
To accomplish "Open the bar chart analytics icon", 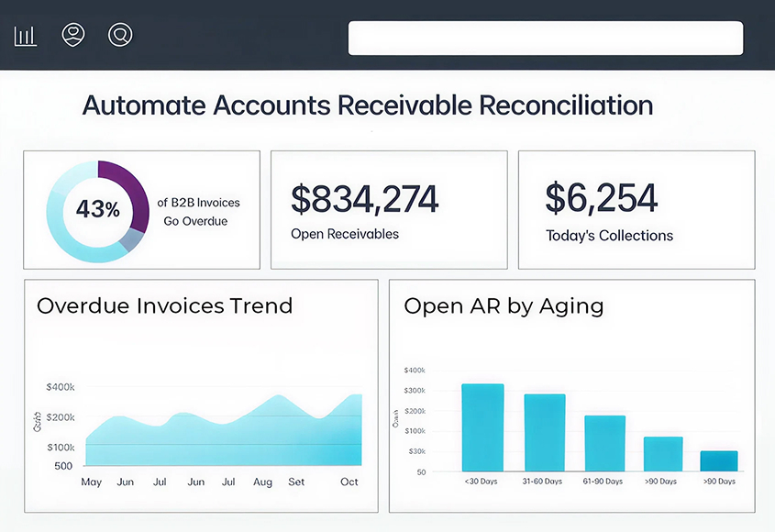I will click(25, 36).
